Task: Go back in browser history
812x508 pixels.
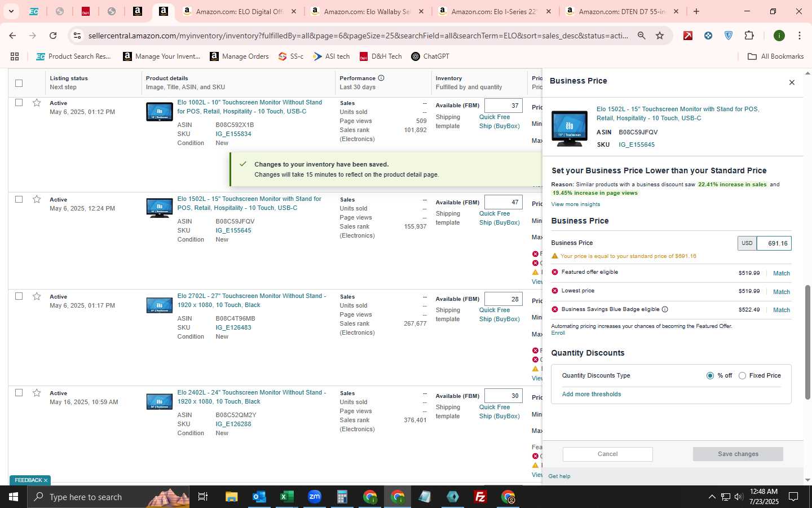Action: [12, 36]
